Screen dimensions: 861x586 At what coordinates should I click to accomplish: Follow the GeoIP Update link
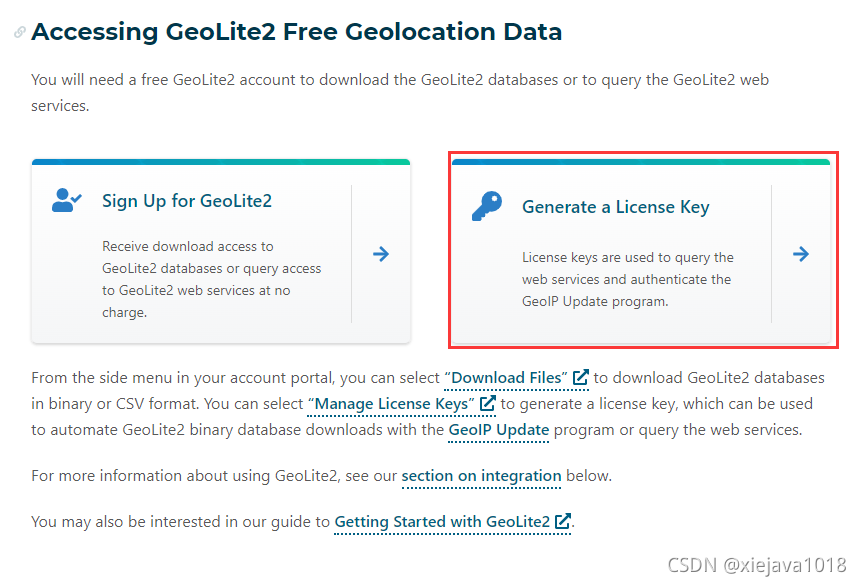498,430
